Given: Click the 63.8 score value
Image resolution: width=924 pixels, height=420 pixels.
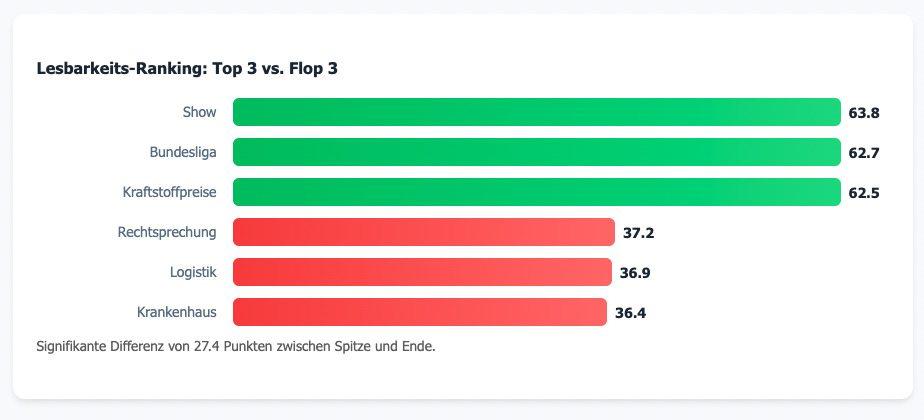Looking at the screenshot, I should [x=863, y=113].
